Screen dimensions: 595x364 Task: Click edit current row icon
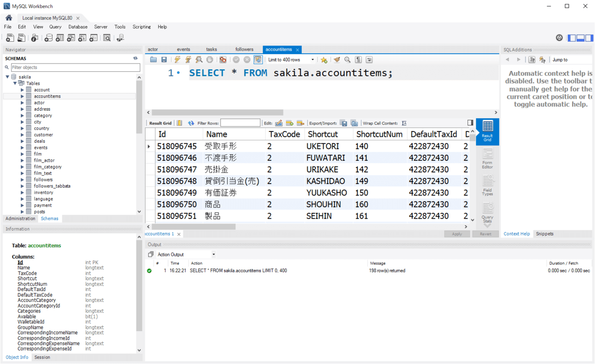pos(279,123)
